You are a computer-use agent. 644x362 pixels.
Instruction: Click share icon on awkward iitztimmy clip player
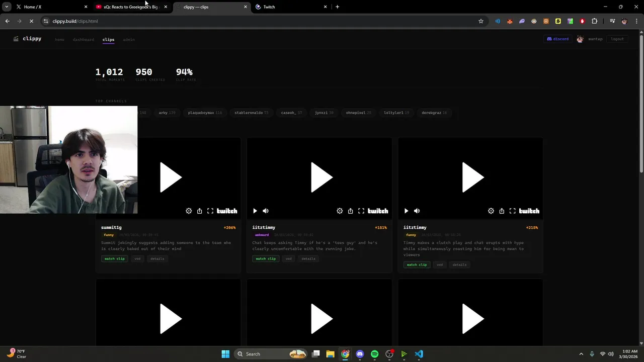[351, 211]
